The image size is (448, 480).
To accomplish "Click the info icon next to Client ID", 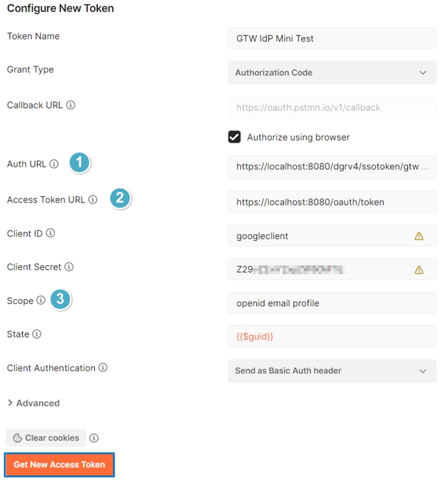I will point(50,234).
